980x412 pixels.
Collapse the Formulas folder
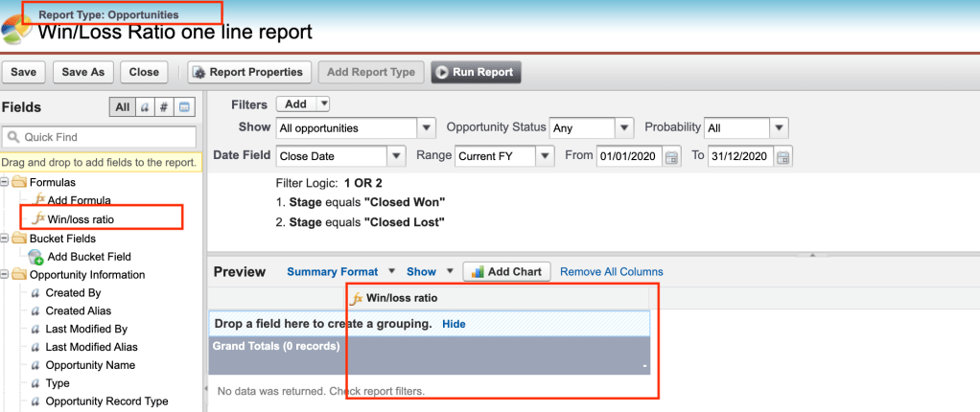click(6, 182)
